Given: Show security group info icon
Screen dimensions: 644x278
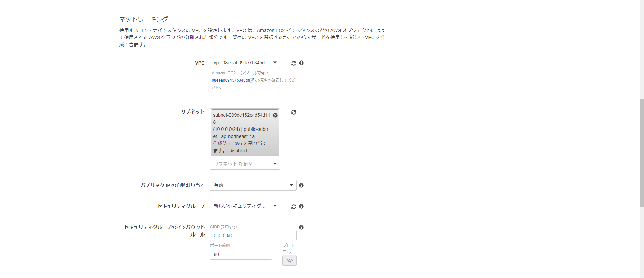Looking at the screenshot, I should tap(301, 206).
